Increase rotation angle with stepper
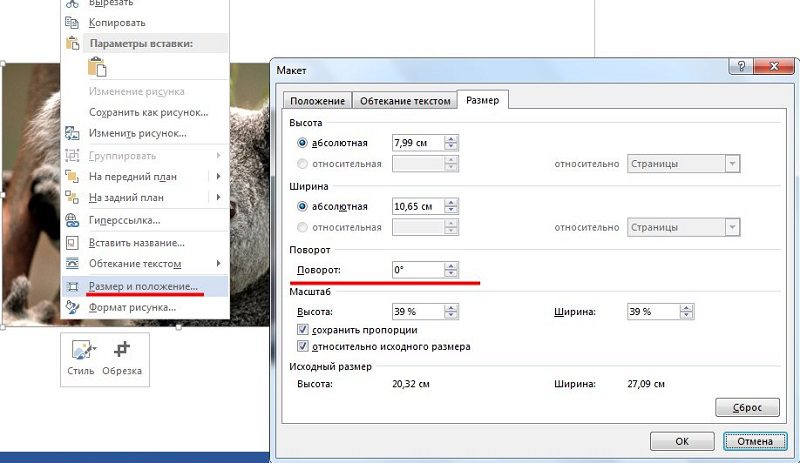This screenshot has width=800, height=463. [451, 266]
